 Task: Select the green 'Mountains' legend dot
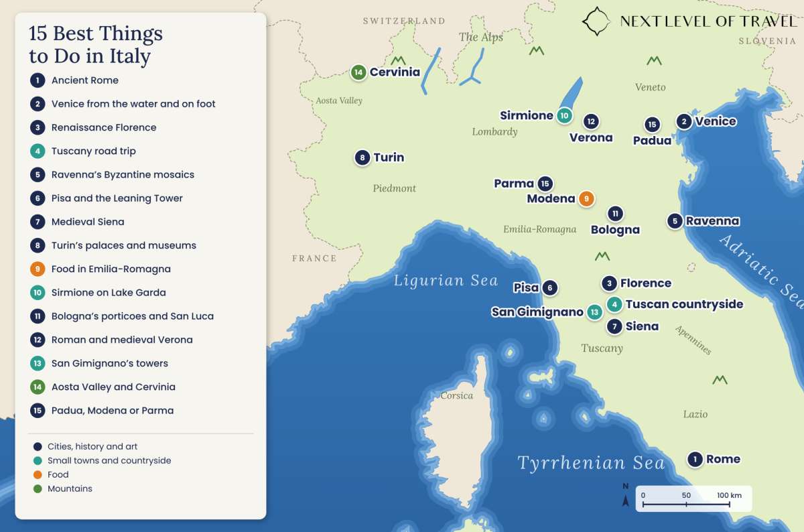tap(38, 488)
